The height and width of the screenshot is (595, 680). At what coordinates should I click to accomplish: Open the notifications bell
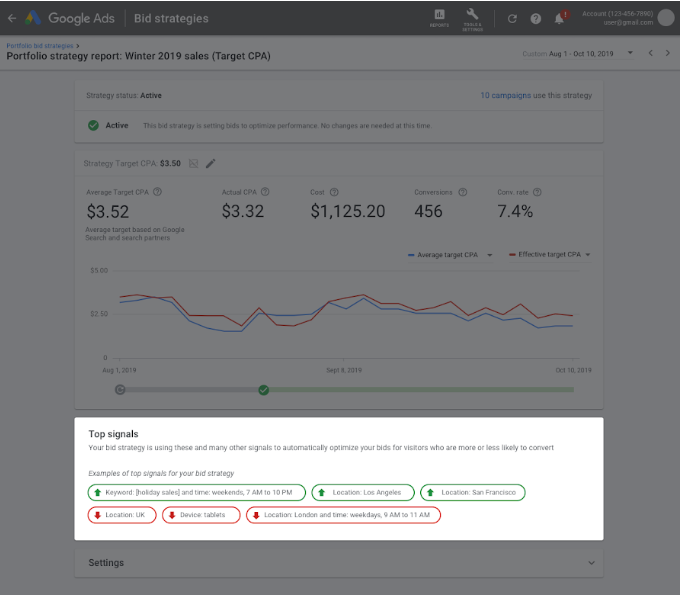click(559, 18)
